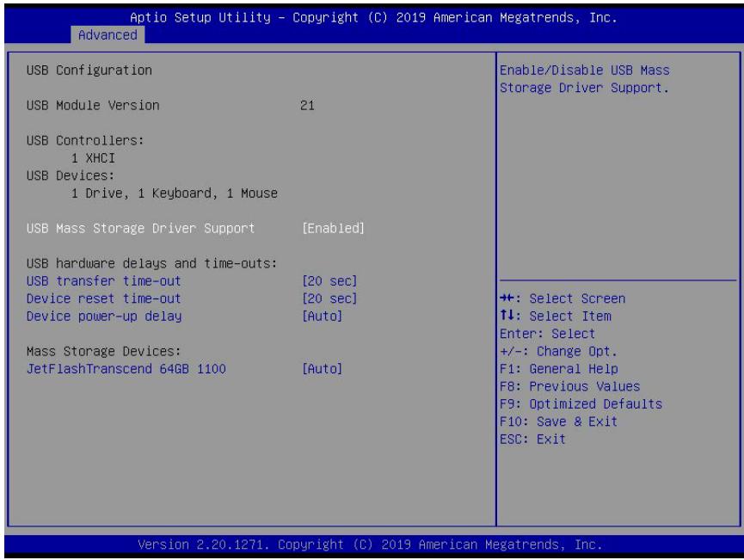This screenshot has width=744, height=560.
Task: Click the up-down arrows Select Item icon
Action: point(507,315)
